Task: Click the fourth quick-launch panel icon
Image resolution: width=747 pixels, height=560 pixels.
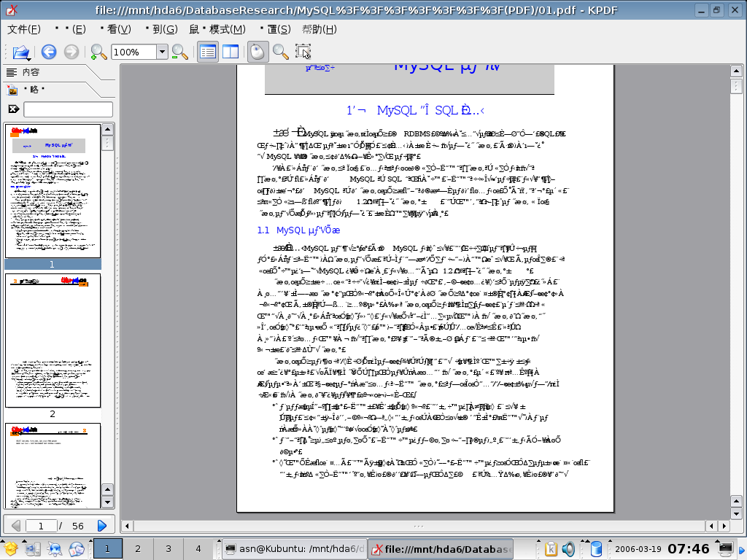Action: tap(76, 549)
